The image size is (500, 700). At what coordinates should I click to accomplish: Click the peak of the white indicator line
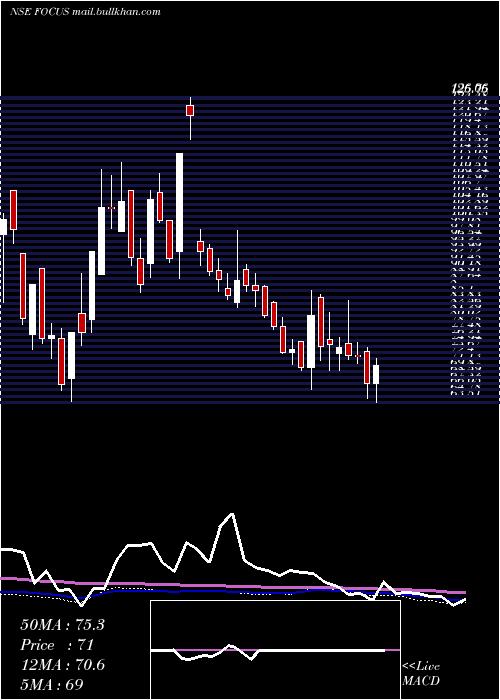coord(232,514)
